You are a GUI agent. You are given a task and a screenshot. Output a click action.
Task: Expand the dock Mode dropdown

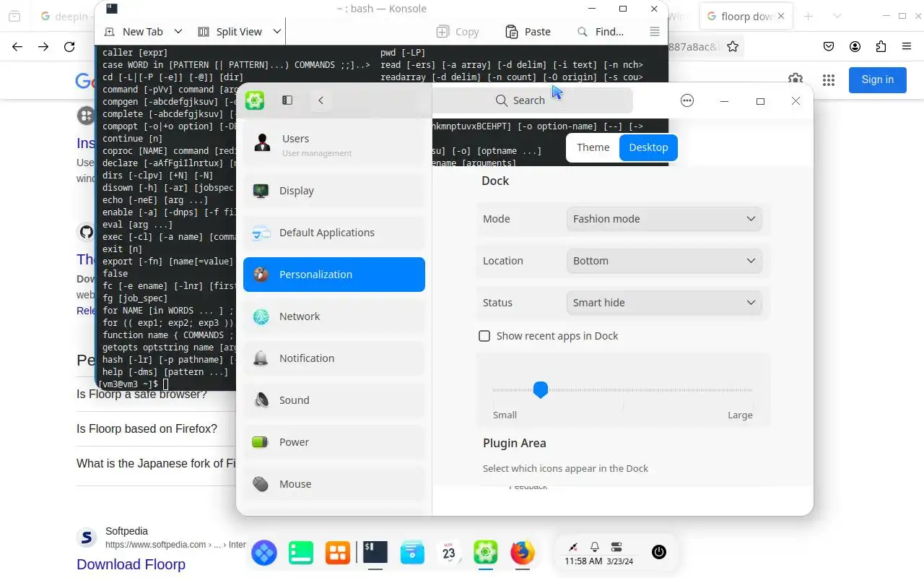click(664, 219)
